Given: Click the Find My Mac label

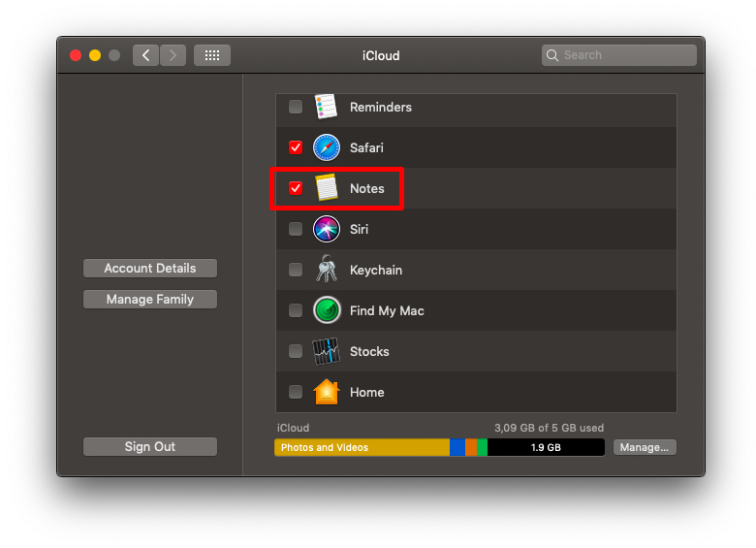Looking at the screenshot, I should [x=387, y=310].
